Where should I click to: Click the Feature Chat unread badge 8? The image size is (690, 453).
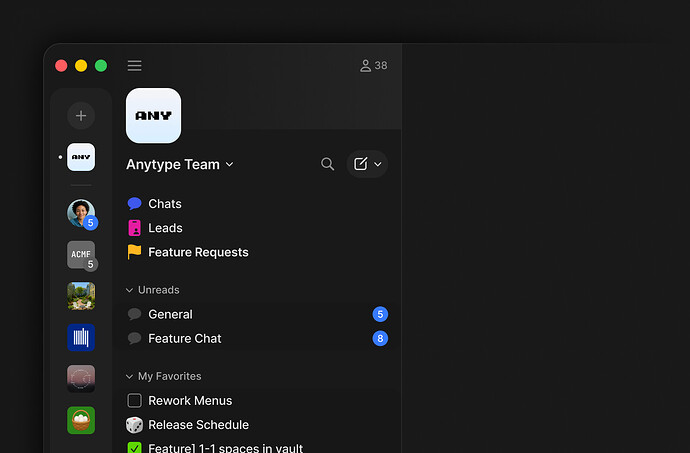point(380,339)
